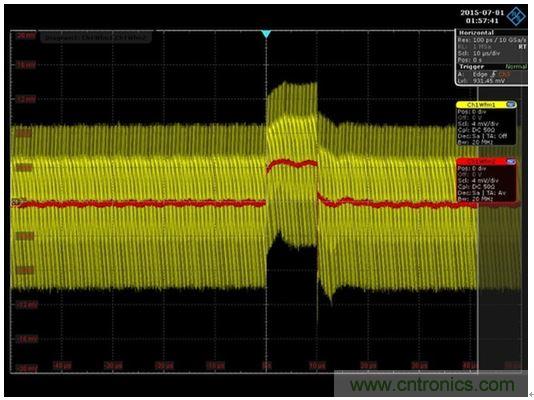This screenshot has width=534, height=400.
Task: Click red averaged trace at pulse plateau
Action: 292,164
